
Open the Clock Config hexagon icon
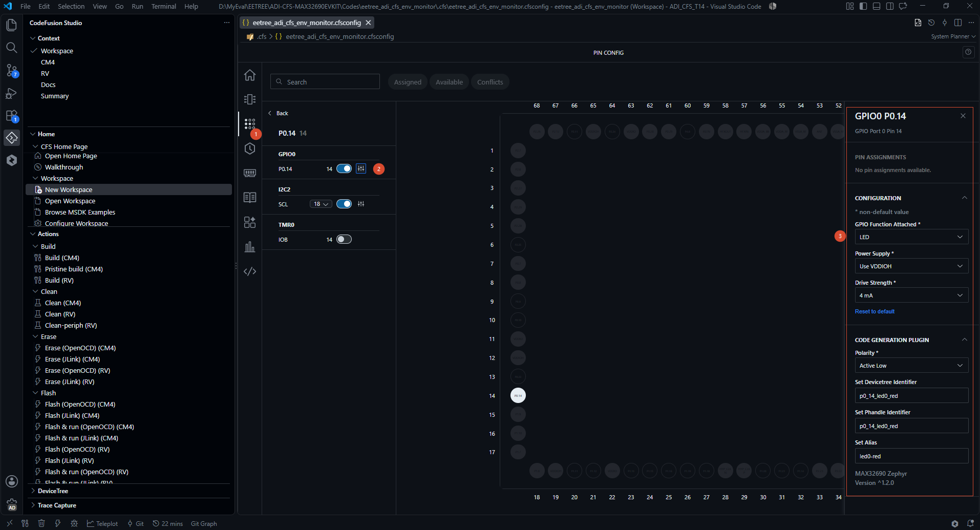250,149
